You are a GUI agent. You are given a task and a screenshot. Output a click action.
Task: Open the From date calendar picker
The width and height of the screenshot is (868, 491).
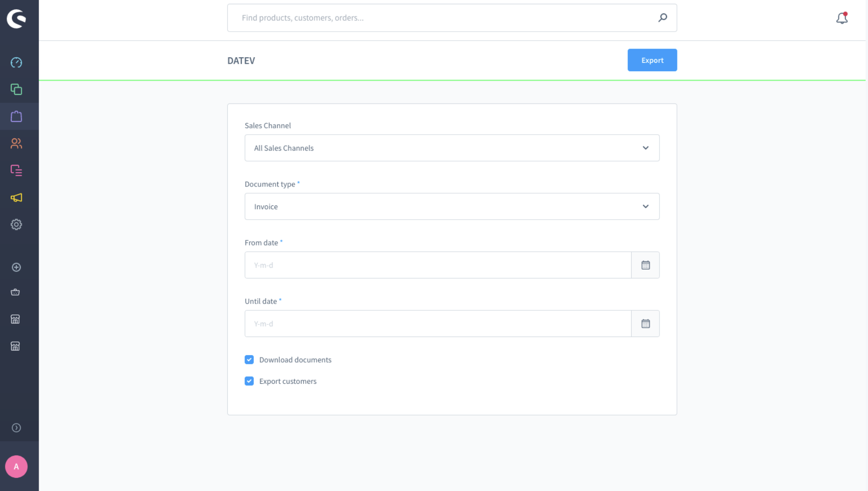point(645,265)
